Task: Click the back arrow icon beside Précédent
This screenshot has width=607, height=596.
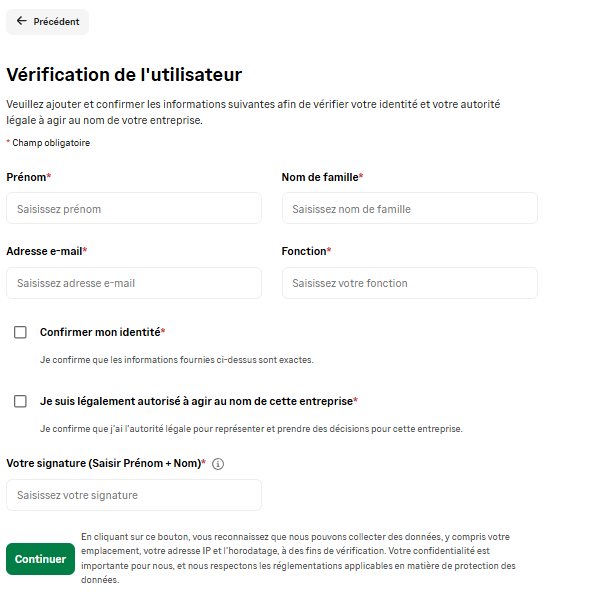Action: pyautogui.click(x=21, y=21)
